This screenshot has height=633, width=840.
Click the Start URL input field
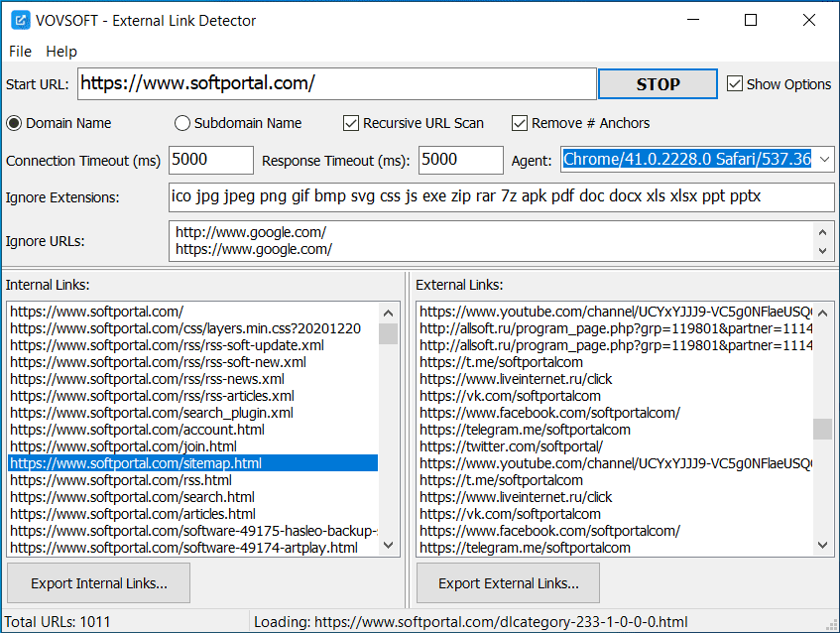tap(337, 83)
